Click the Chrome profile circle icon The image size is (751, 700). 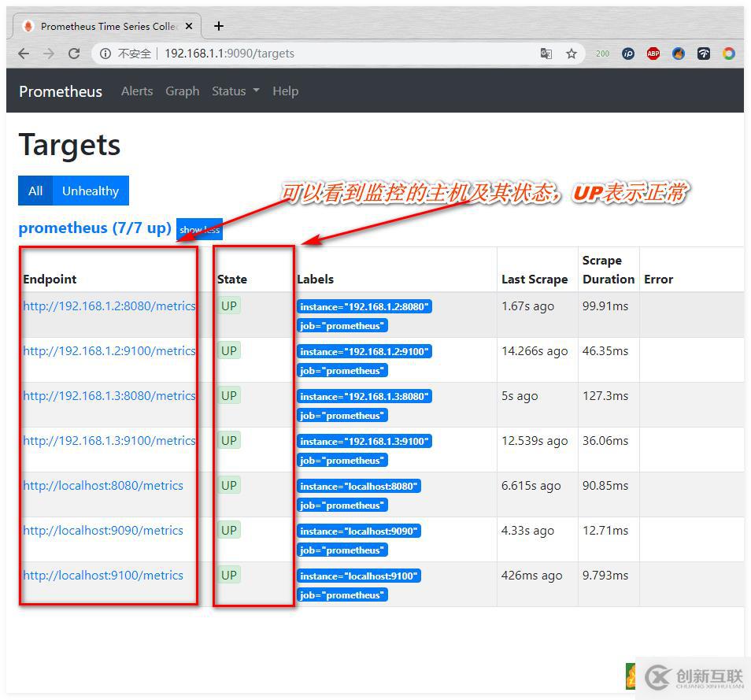(728, 54)
